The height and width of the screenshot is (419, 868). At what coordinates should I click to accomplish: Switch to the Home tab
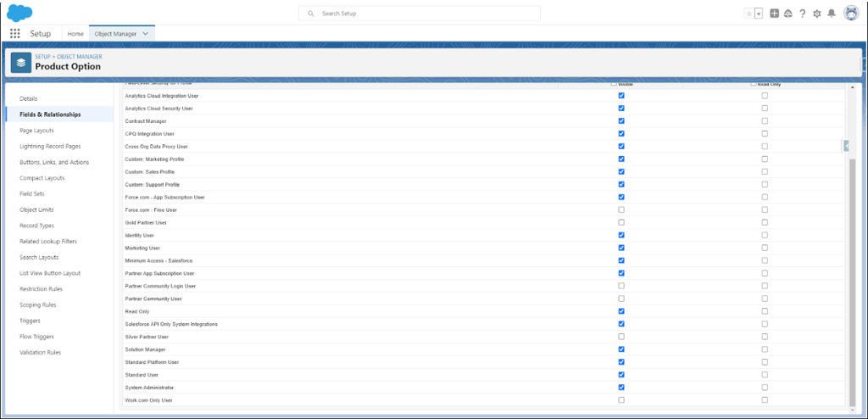click(75, 34)
